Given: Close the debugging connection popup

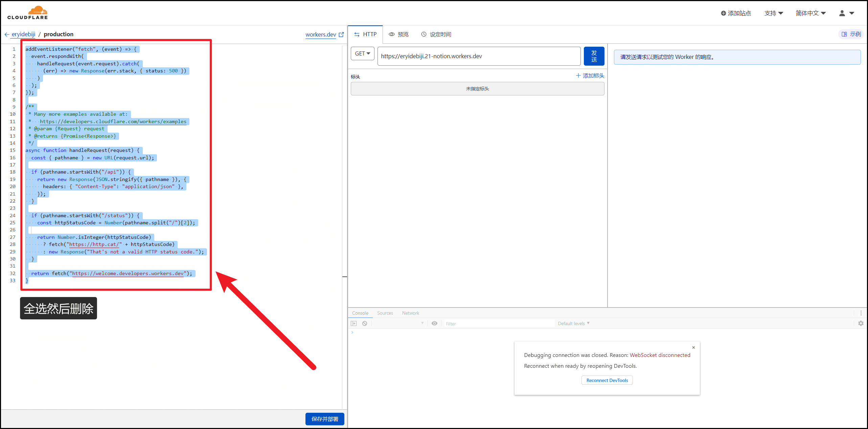Looking at the screenshot, I should tap(693, 347).
